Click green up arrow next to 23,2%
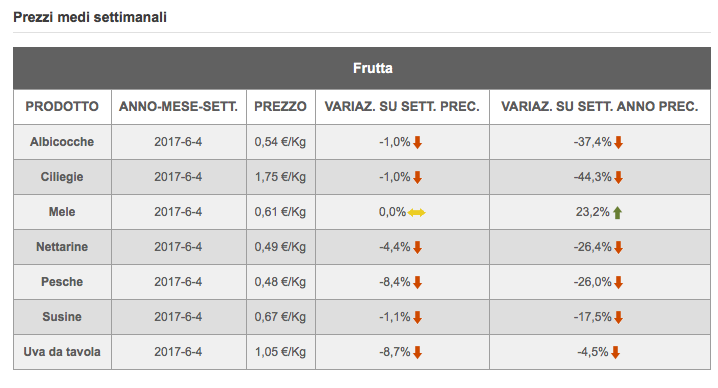 (617, 213)
